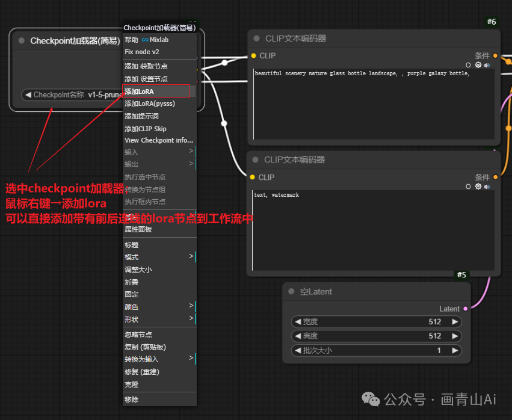Choose 调整大小 menu entry
This screenshot has height=420, width=512.
coord(159,270)
